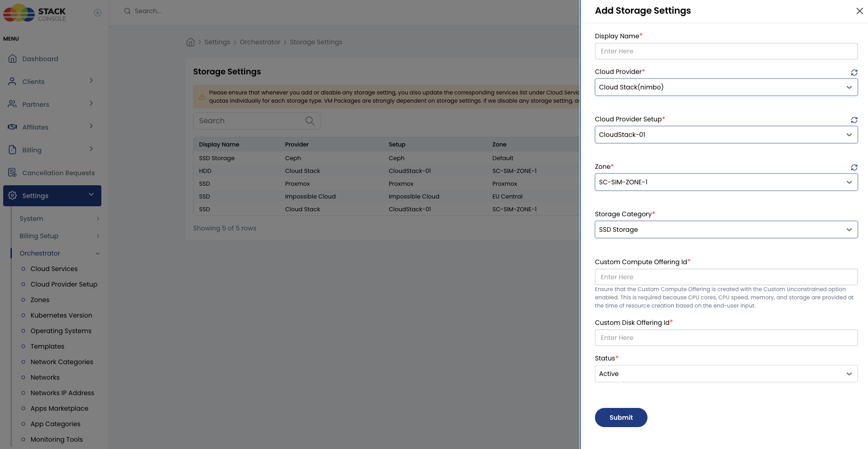Viewport: 868px width, 449px height.
Task: Click the Dashboard house icon
Action: [x=13, y=58]
